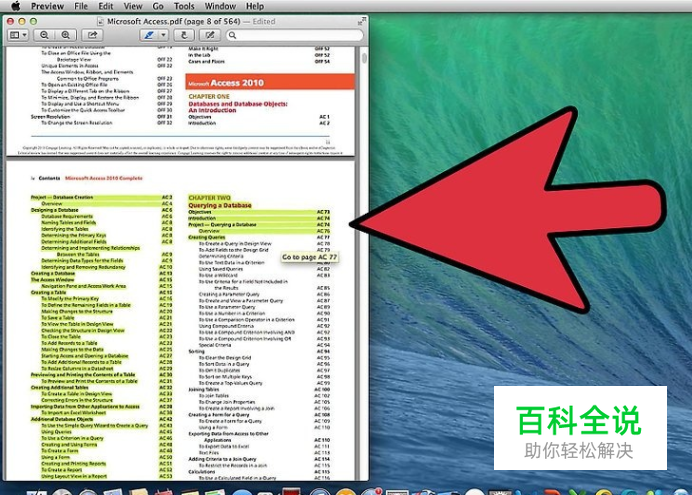Click the vertical scrollbar thumb
This screenshot has width=692, height=495.
[364, 58]
